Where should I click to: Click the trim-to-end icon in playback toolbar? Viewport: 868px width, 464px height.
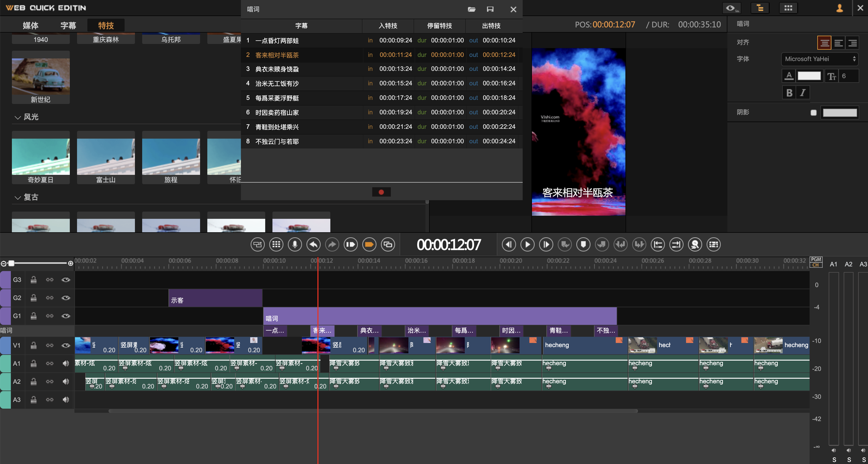tap(676, 244)
